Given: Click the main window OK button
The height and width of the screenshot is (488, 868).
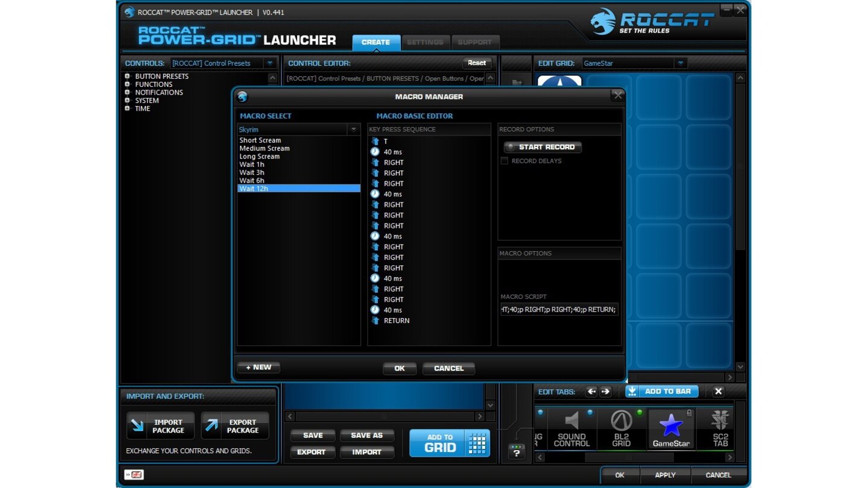Looking at the screenshot, I should tap(619, 475).
